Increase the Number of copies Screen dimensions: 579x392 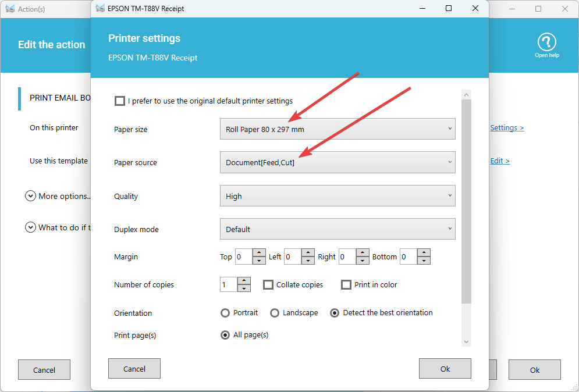(x=244, y=280)
